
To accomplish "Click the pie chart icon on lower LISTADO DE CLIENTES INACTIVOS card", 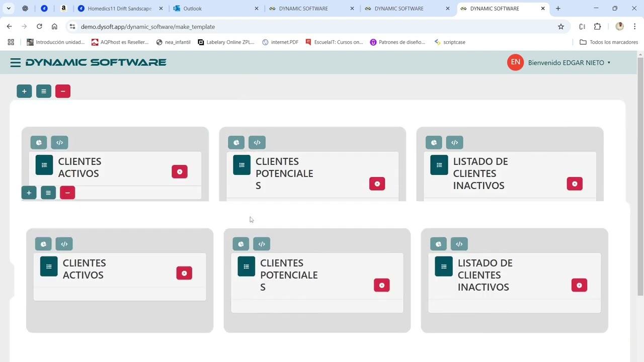I will (438, 244).
